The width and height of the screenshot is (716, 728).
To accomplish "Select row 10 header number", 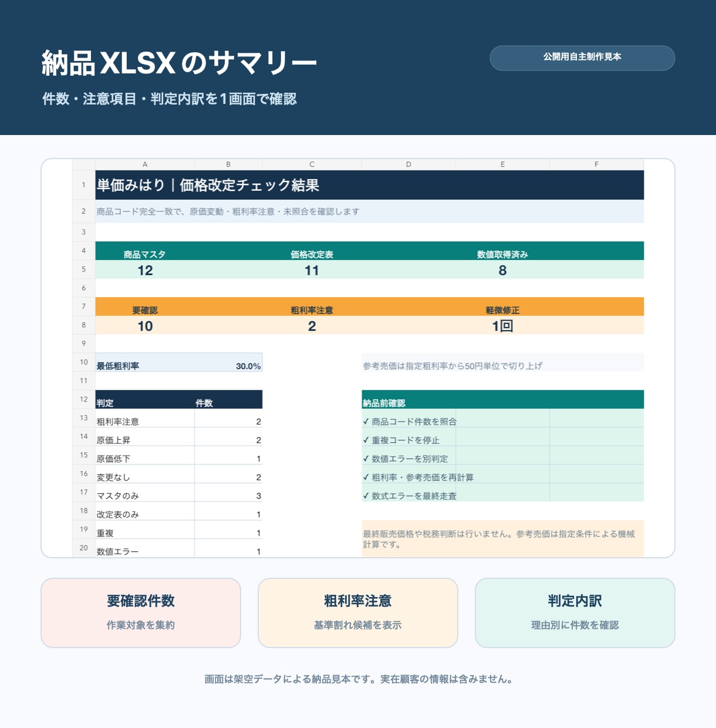I will [x=84, y=362].
